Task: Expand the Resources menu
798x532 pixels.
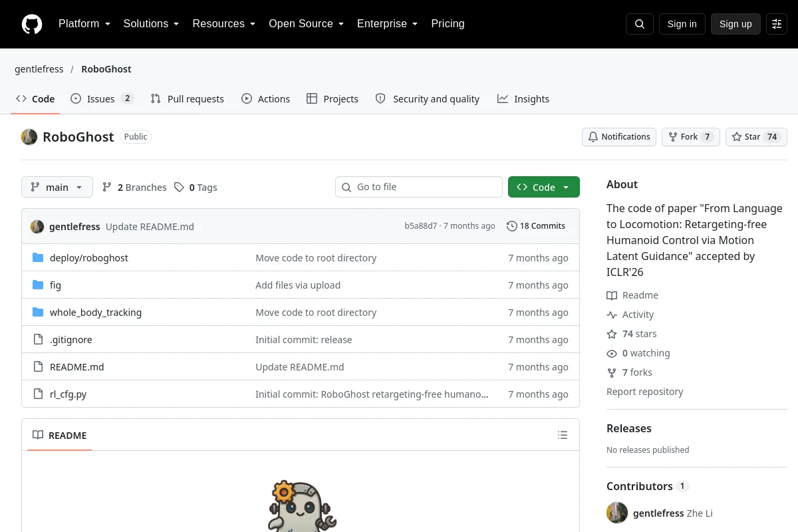Action: 224,24
